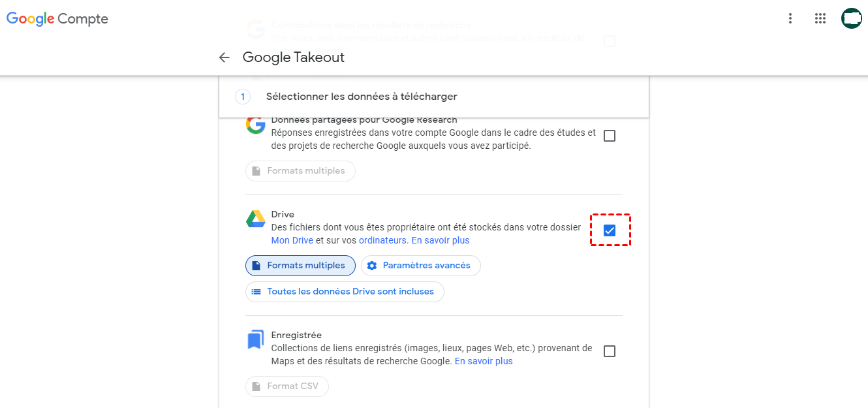Screen dimensions: 868x408
Task: Click the Google G logo for Research data
Action: click(255, 125)
